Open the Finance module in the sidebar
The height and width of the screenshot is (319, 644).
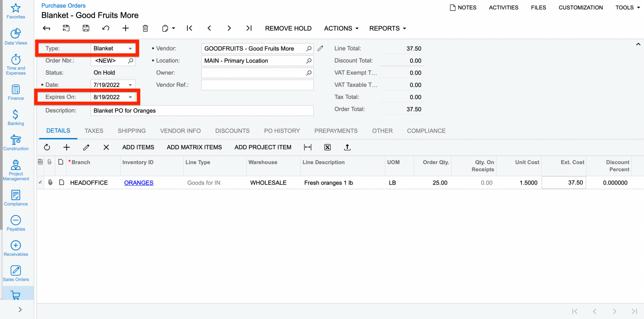(15, 92)
